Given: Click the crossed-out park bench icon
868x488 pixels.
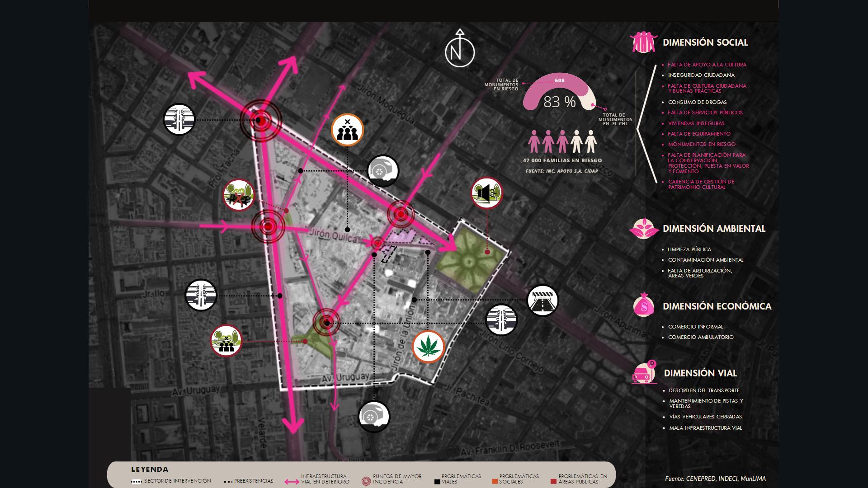Looking at the screenshot, I should coord(239,195).
